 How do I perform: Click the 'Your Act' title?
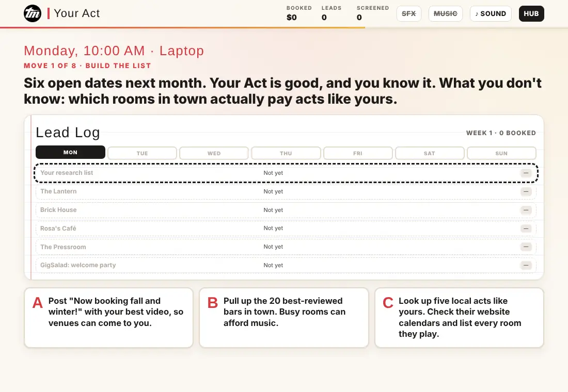(77, 13)
